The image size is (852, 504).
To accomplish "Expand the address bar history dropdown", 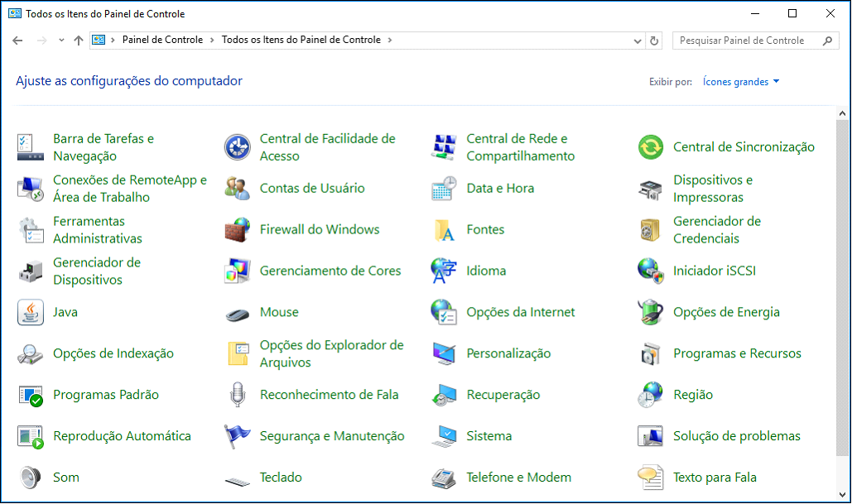I will pyautogui.click(x=638, y=41).
